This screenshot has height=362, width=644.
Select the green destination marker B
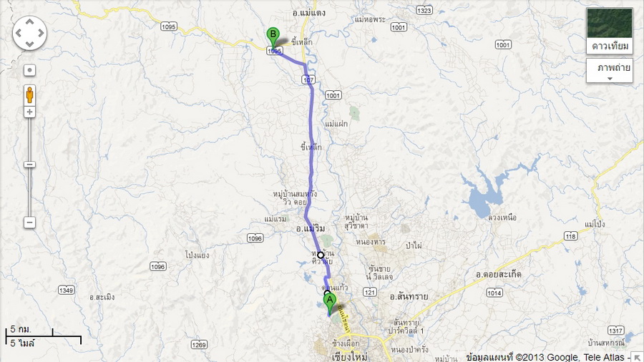[x=273, y=38]
